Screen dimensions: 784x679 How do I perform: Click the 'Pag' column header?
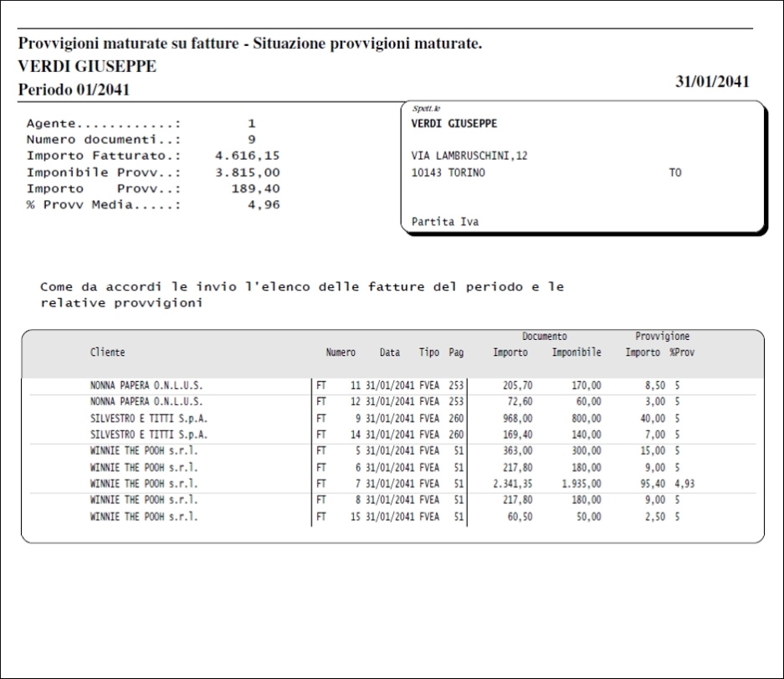click(456, 352)
